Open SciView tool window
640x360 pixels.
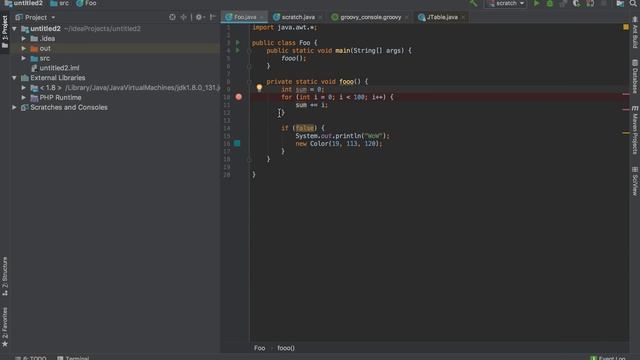pyautogui.click(x=635, y=181)
